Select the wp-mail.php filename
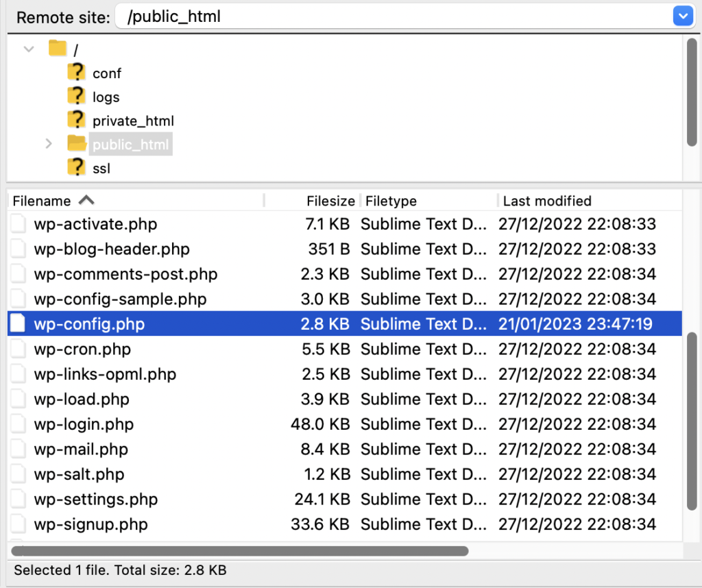The width and height of the screenshot is (702, 588). (x=81, y=450)
